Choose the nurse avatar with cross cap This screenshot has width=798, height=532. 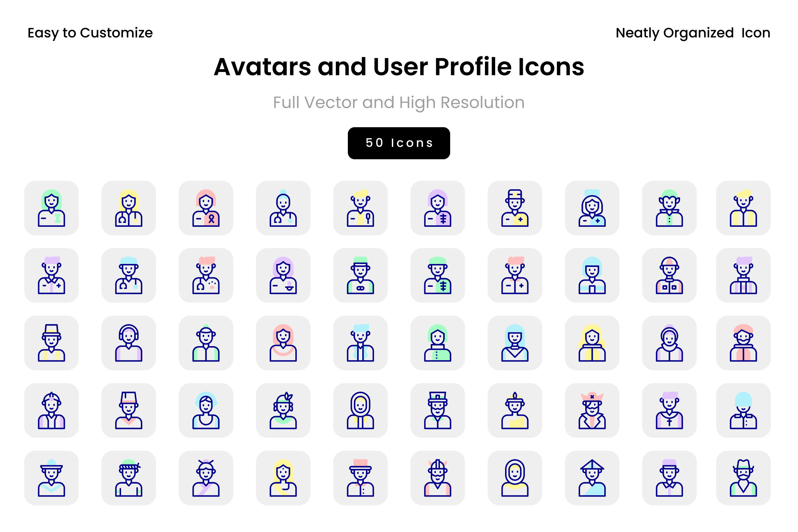tap(515, 208)
